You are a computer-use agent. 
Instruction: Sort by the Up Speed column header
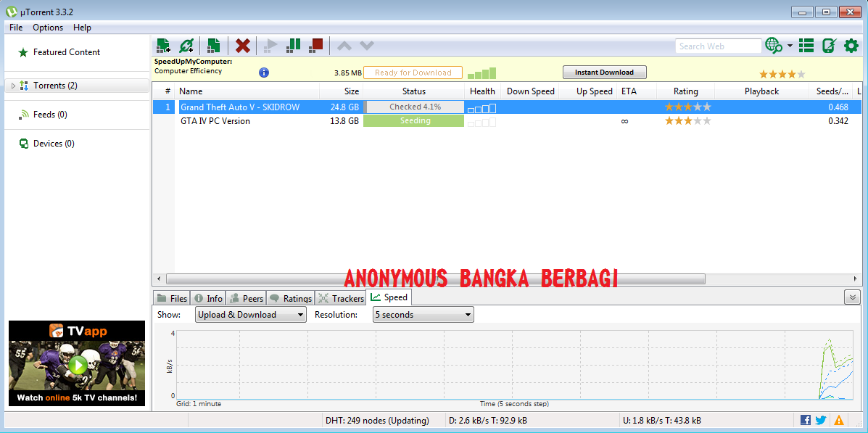(x=588, y=91)
